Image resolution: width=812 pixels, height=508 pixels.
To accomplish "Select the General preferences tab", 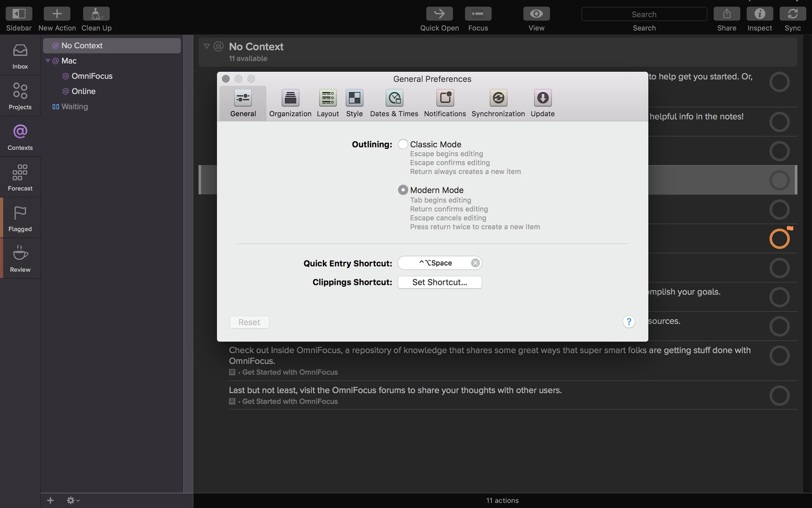I will pyautogui.click(x=243, y=103).
